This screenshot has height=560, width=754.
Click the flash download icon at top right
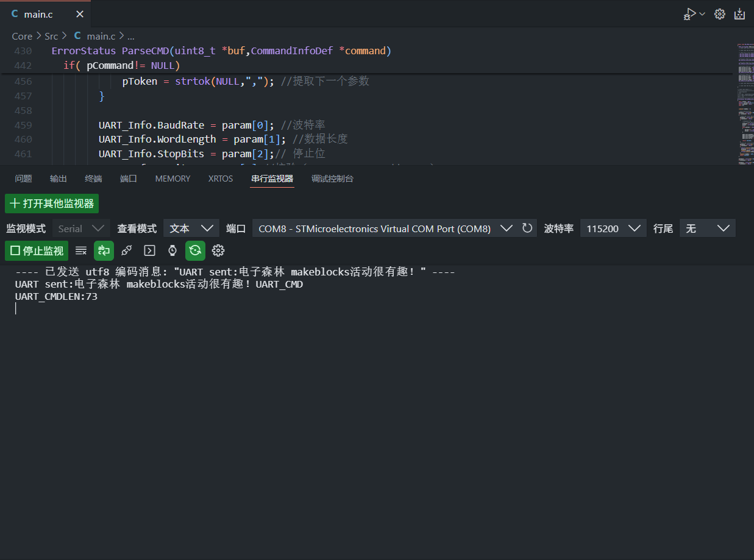(739, 14)
